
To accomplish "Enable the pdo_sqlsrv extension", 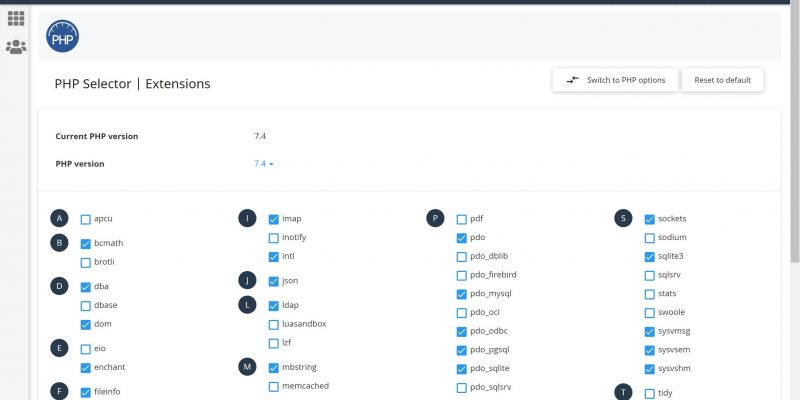I will point(462,388).
